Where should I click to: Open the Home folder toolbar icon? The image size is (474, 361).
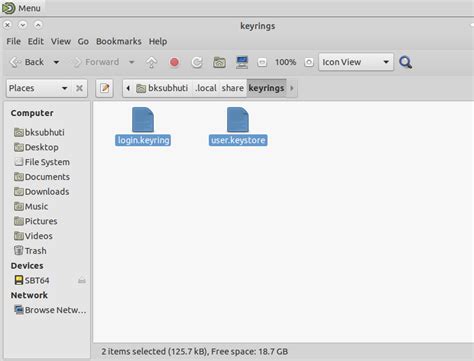[219, 62]
